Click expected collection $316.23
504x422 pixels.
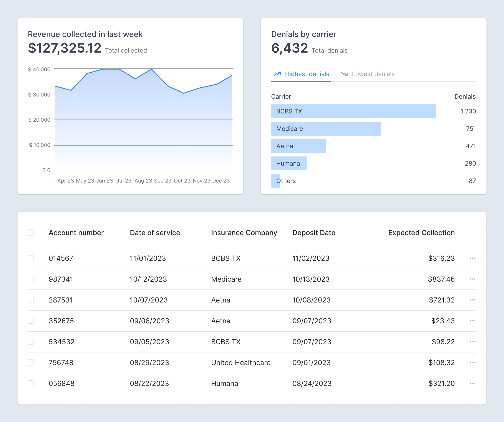pos(441,258)
